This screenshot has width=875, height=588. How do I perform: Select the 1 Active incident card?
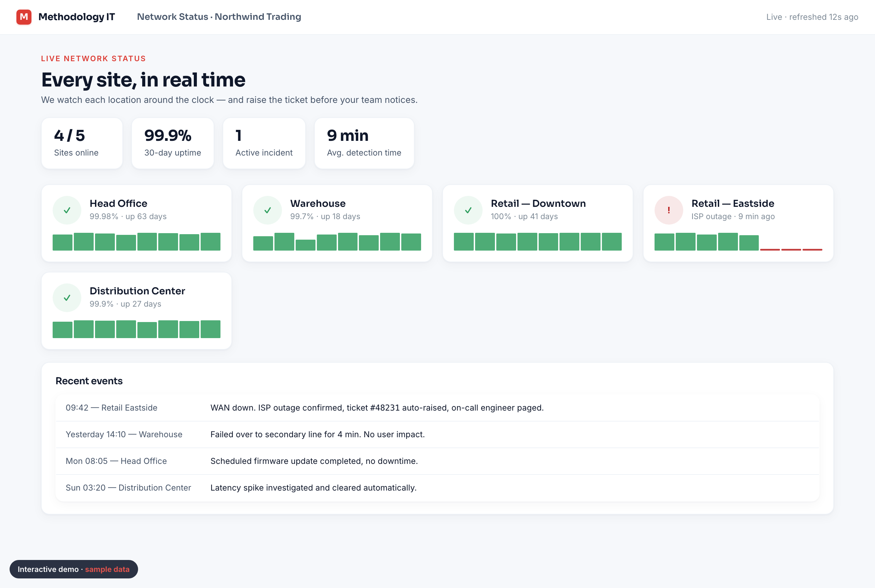pos(264,143)
